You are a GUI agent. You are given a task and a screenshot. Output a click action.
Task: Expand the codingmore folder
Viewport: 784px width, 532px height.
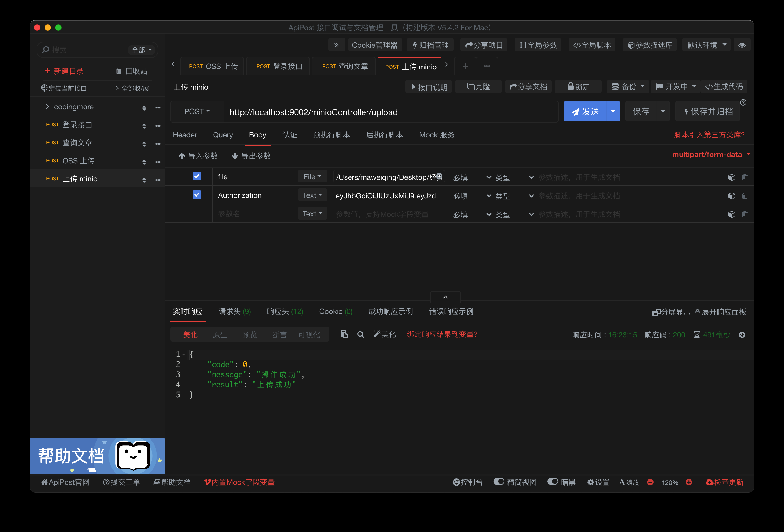click(x=47, y=107)
